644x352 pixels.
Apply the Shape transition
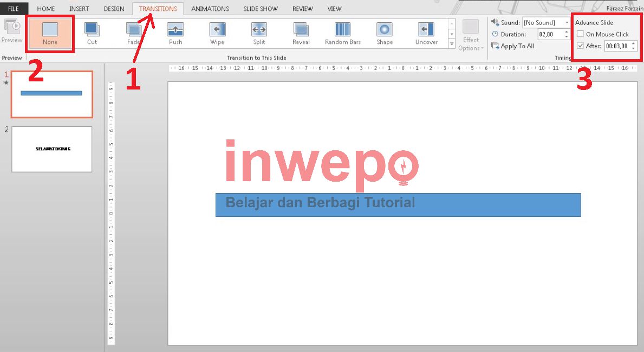[x=385, y=33]
